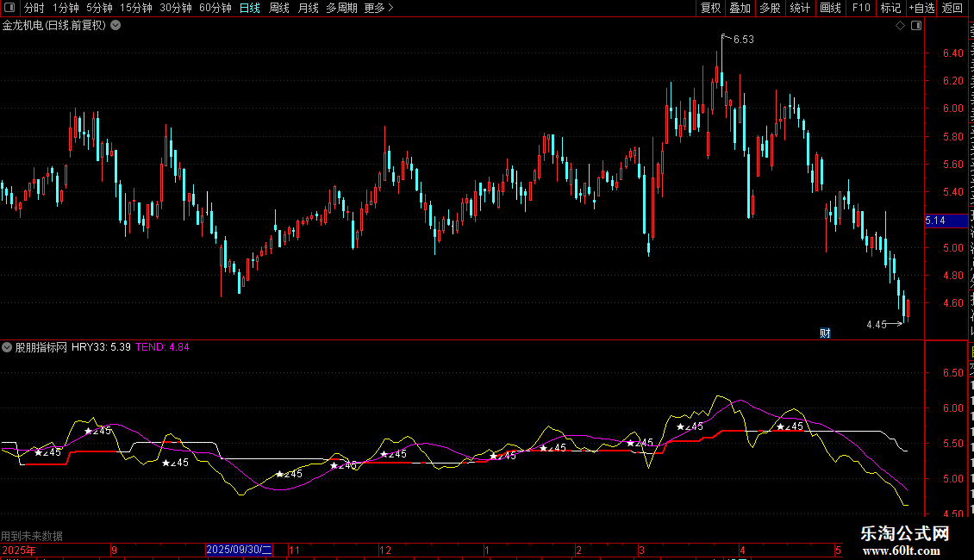974x560 pixels.
Task: Click the HRY33: 5.39 indicator value
Action: 101,347
